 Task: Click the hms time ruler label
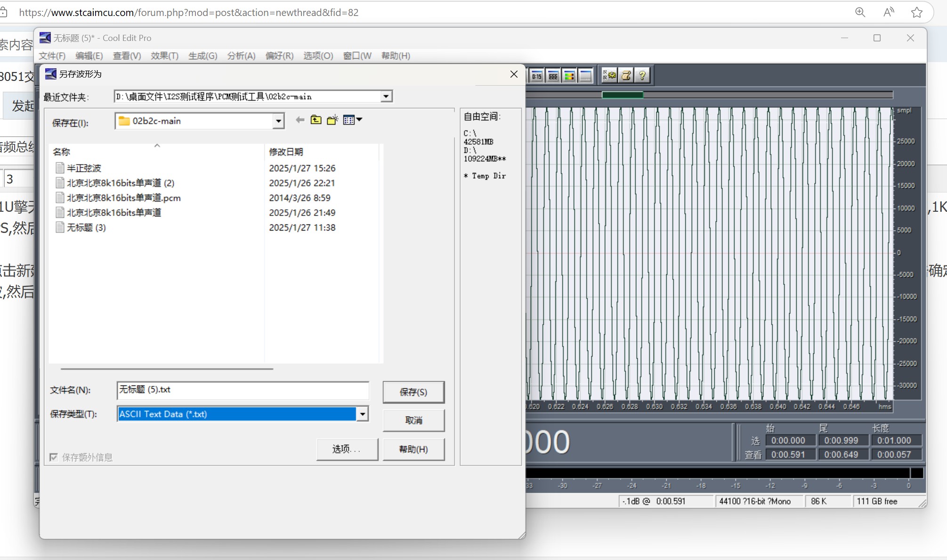(x=885, y=407)
